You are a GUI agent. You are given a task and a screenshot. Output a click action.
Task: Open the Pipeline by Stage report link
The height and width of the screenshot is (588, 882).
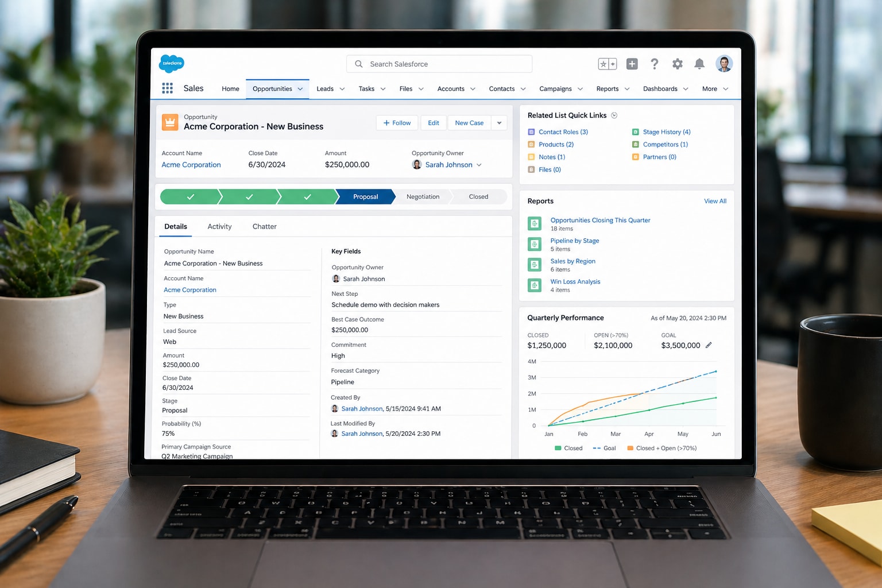click(x=575, y=241)
